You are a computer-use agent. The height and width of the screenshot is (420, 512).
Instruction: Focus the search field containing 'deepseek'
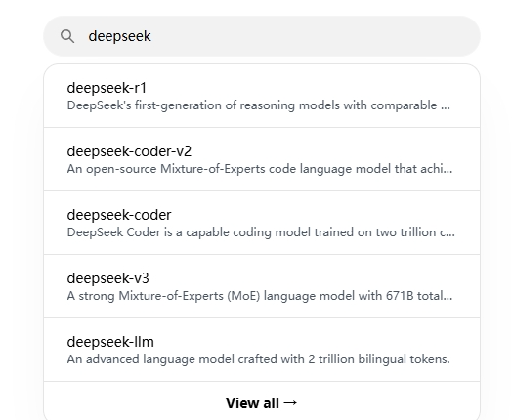click(262, 36)
